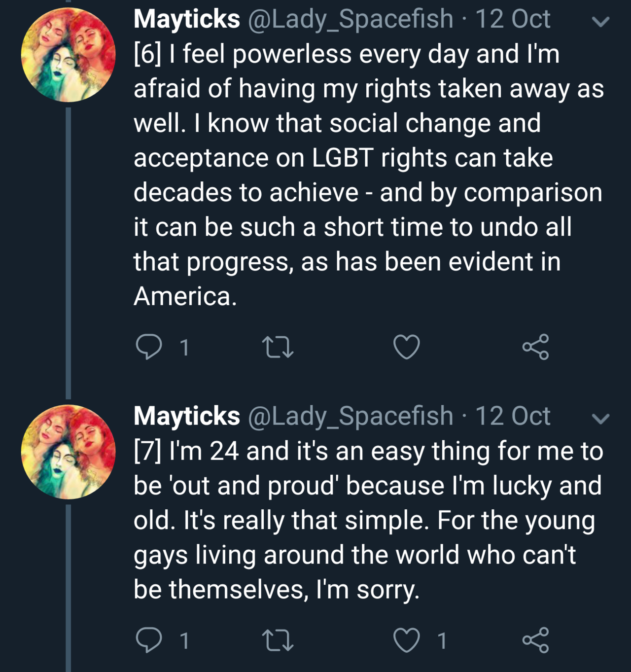631x672 pixels.
Task: Click Mayticks display name on tweet [7]
Action: 186,416
